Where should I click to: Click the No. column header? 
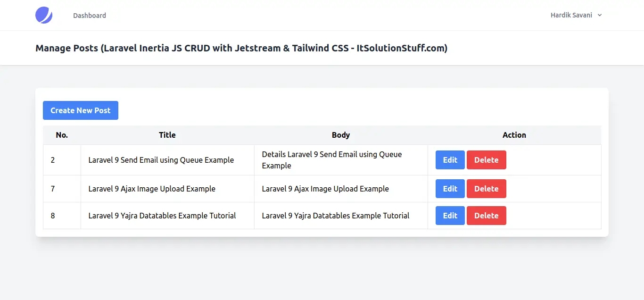(62, 135)
